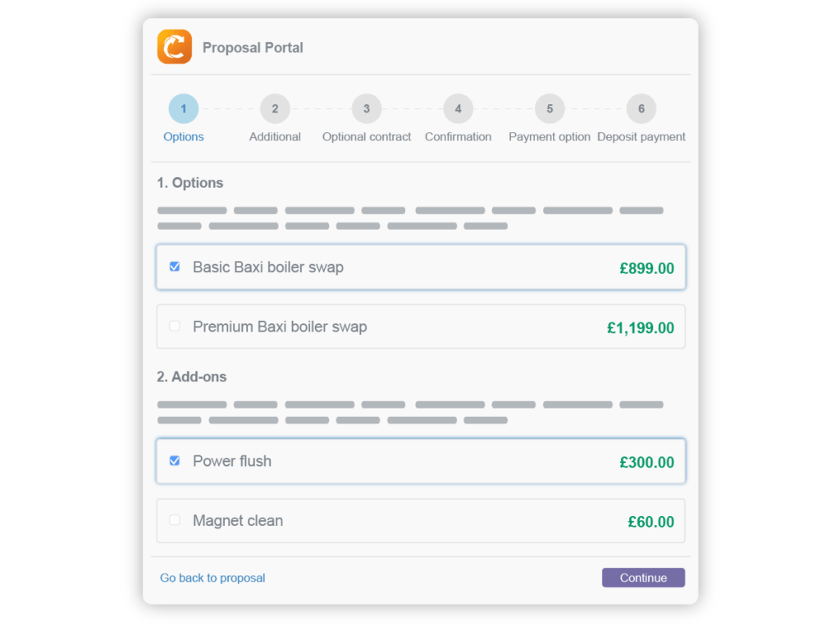Click step 2 Additional circle icon
The width and height of the screenshot is (840, 626).
point(275,108)
